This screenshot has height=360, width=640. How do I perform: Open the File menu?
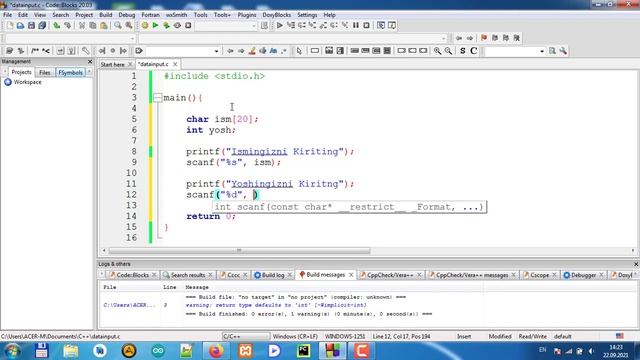tap(7, 15)
